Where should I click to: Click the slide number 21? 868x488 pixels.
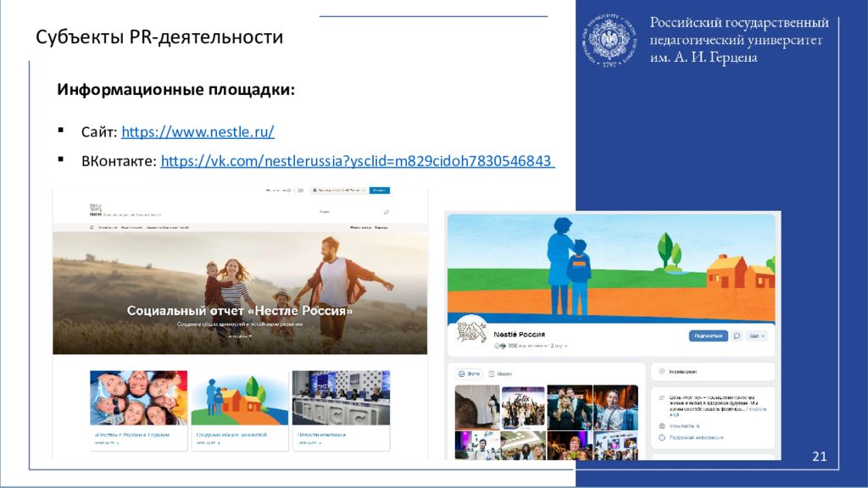tap(820, 457)
